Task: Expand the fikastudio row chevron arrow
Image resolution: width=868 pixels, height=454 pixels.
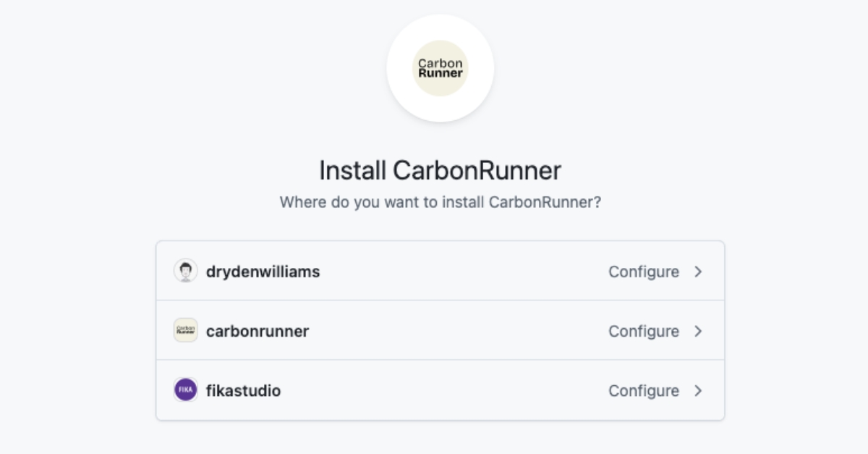Action: click(698, 390)
